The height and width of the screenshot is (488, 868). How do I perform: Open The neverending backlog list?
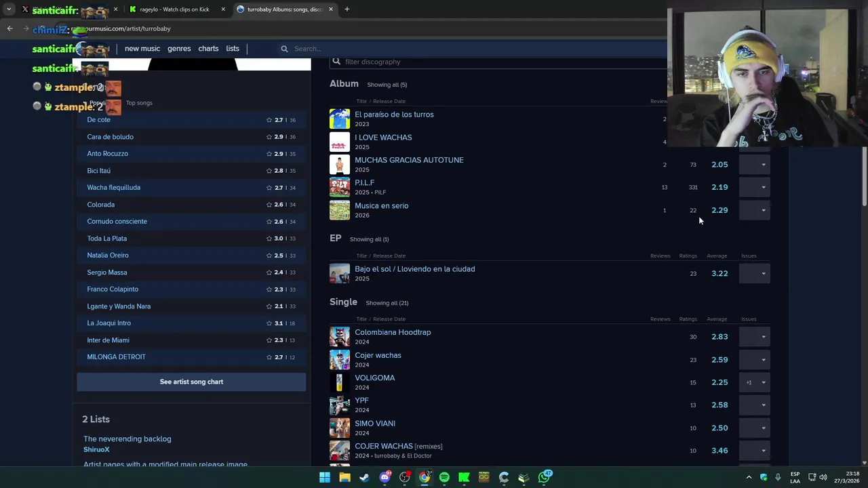click(127, 439)
